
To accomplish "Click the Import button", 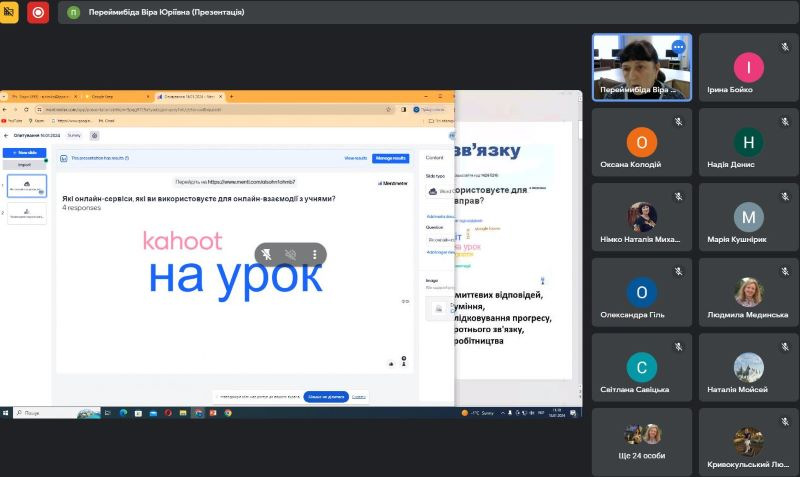I will pos(24,165).
